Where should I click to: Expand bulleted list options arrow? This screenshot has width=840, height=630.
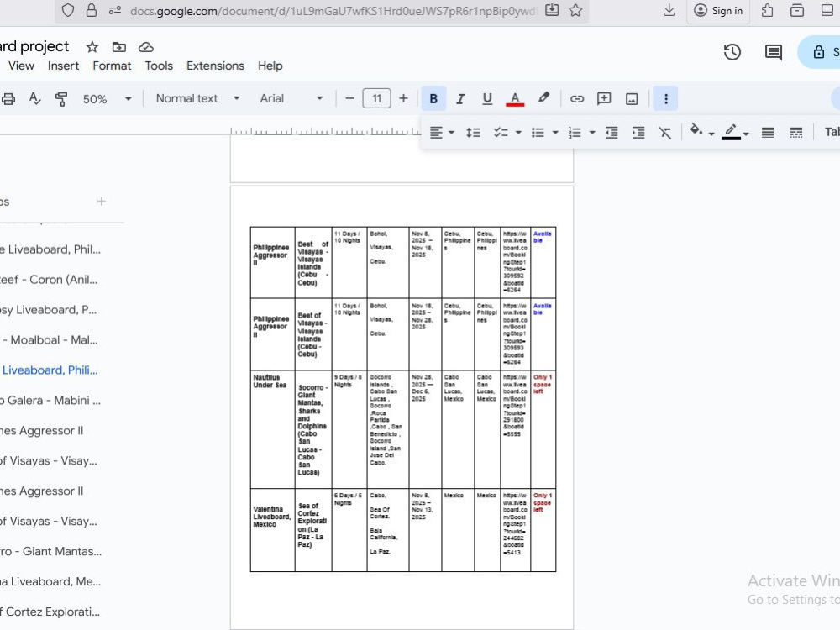(x=555, y=133)
